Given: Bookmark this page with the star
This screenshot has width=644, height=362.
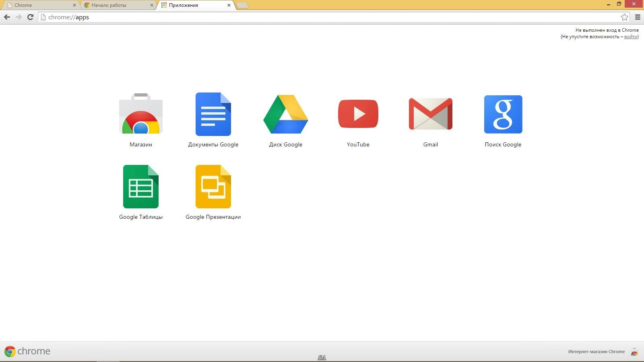Looking at the screenshot, I should pos(624,17).
